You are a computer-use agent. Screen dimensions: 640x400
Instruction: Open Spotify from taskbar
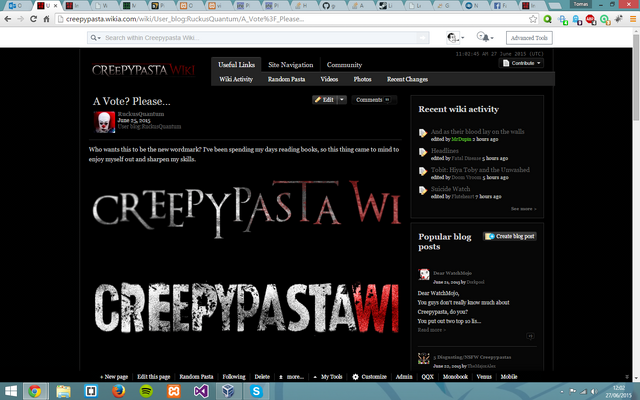coord(146,391)
